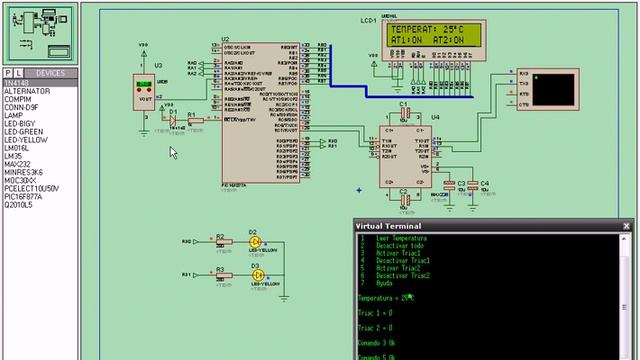The width and height of the screenshot is (640, 360).
Task: Select LAMP in the devices list
Action: [x=13, y=116]
